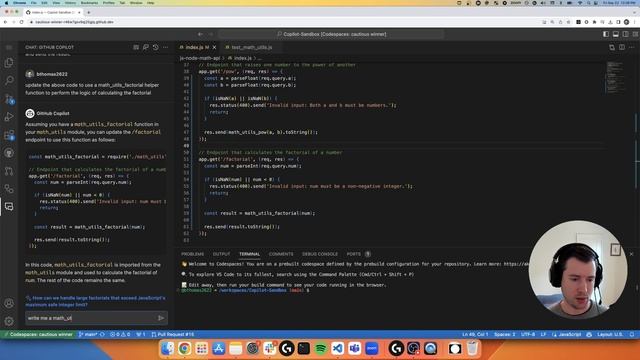
Task: Open the Search view in activity bar
Action: coord(9,80)
